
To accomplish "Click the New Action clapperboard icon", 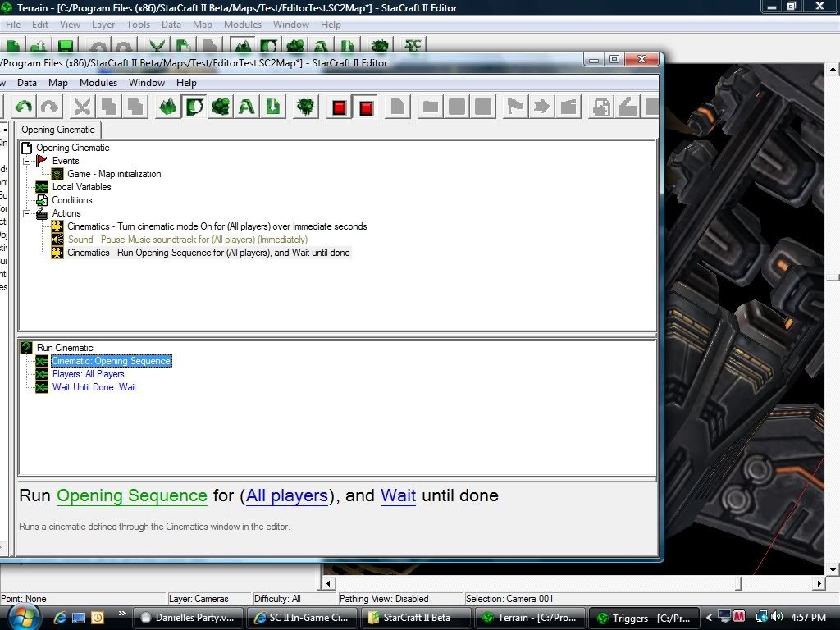I will pyautogui.click(x=568, y=107).
